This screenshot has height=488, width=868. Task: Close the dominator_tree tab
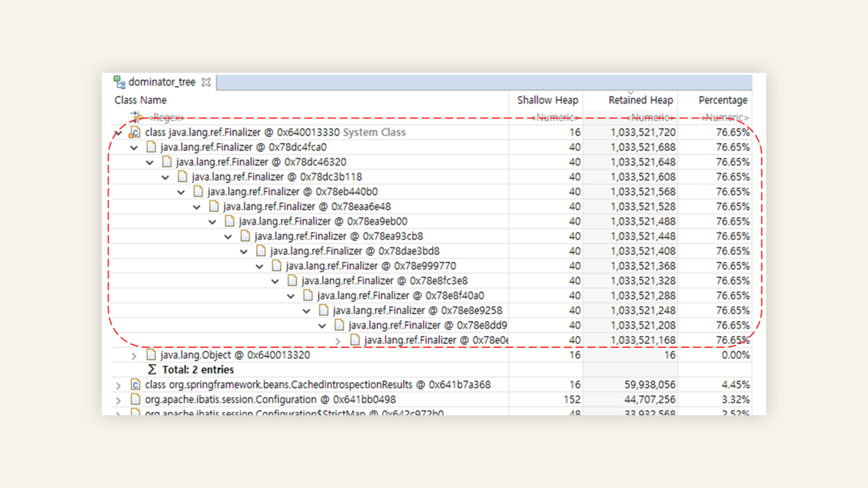[x=206, y=82]
